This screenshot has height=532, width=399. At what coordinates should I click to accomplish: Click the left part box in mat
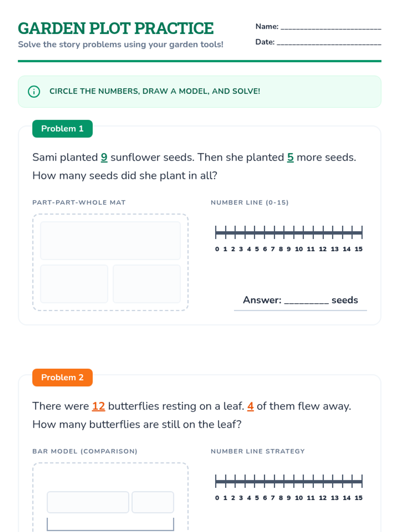tap(74, 284)
